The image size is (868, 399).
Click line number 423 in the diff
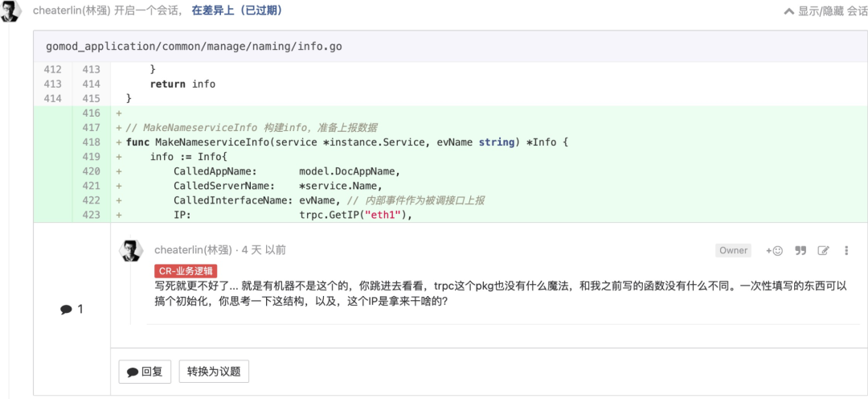[x=92, y=215]
